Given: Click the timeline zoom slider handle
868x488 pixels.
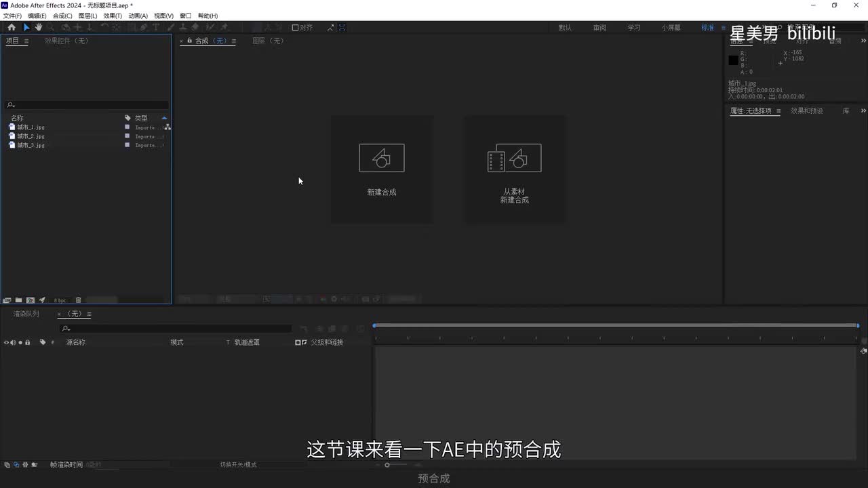Looking at the screenshot, I should 387,465.
